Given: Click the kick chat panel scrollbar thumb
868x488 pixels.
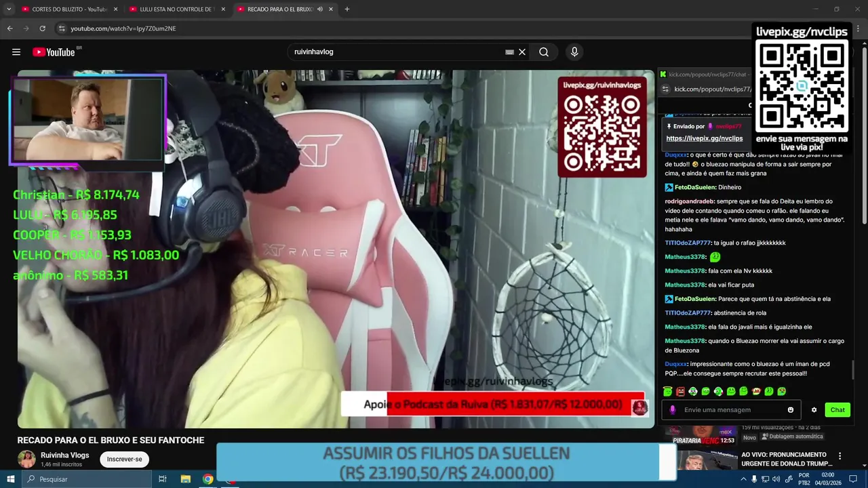Looking at the screenshot, I should 853,370.
